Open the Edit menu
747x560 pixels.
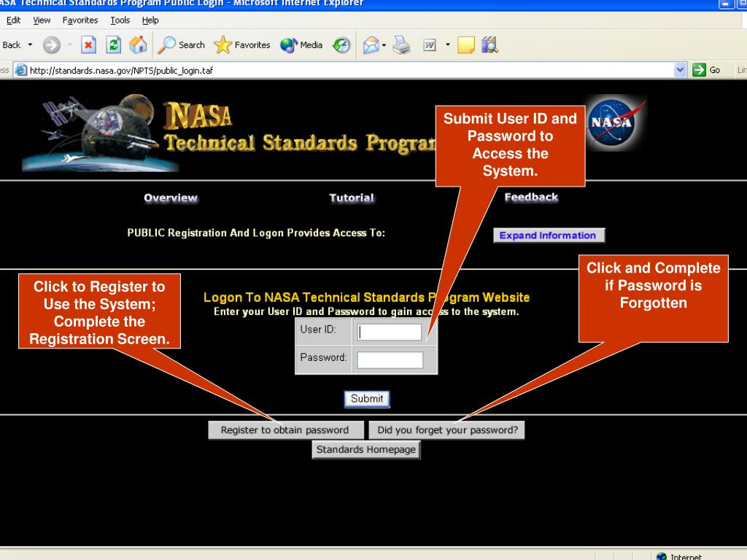click(13, 20)
